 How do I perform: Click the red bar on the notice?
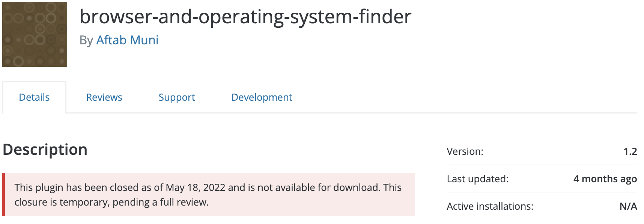tap(4, 194)
